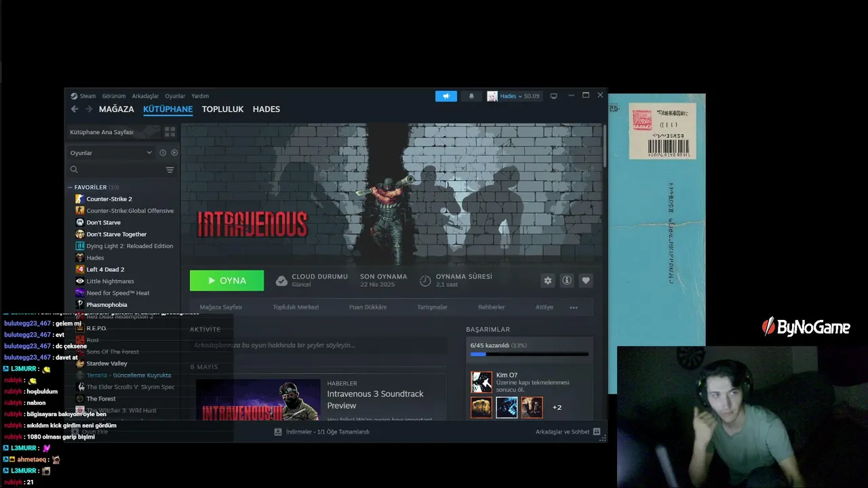The width and height of the screenshot is (868, 488).
Task: Toggle Intravenous favorite heart icon
Action: [586, 281]
